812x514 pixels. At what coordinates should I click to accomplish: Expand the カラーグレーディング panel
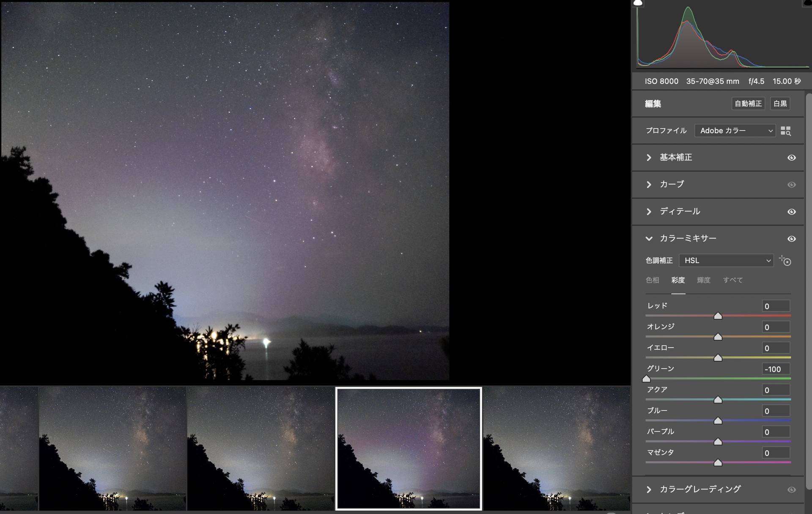click(649, 489)
